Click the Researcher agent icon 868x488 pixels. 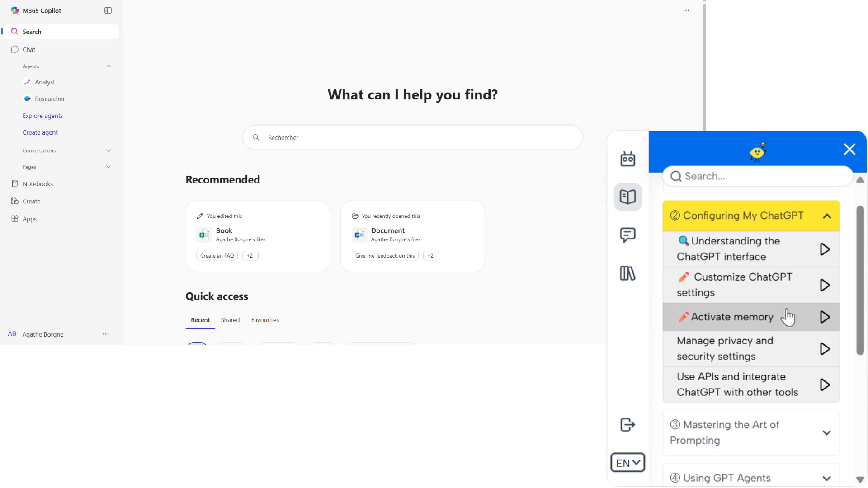coord(27,99)
